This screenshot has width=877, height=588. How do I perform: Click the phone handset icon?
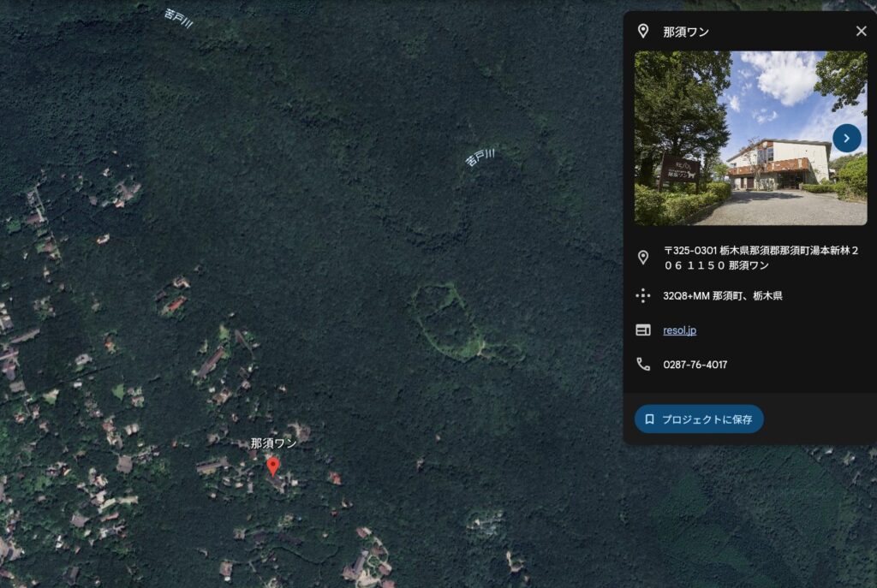[x=643, y=365]
